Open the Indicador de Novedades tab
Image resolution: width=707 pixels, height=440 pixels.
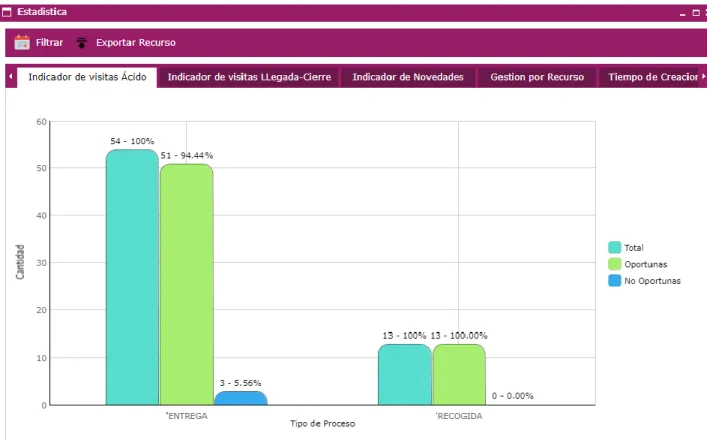point(408,77)
